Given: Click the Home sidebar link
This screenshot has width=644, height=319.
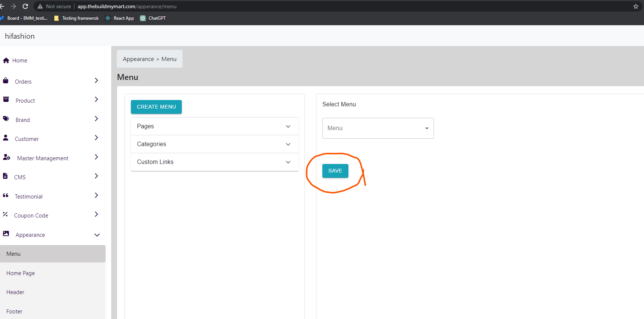Looking at the screenshot, I should click(x=20, y=61).
